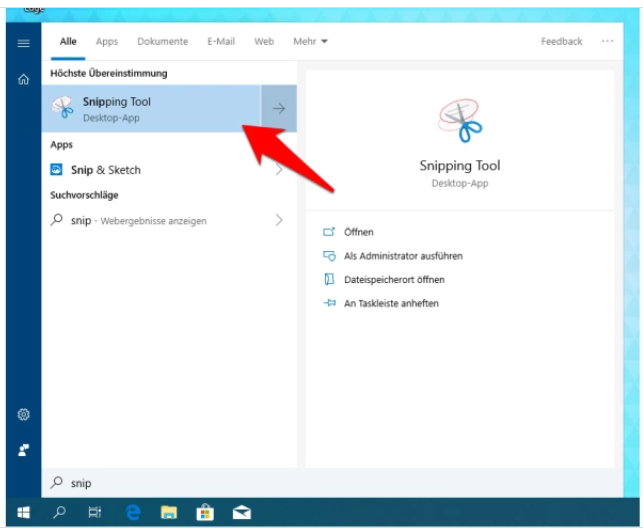Switch to the Dokumente tab
The height and width of the screenshot is (532, 643).
pyautogui.click(x=162, y=41)
